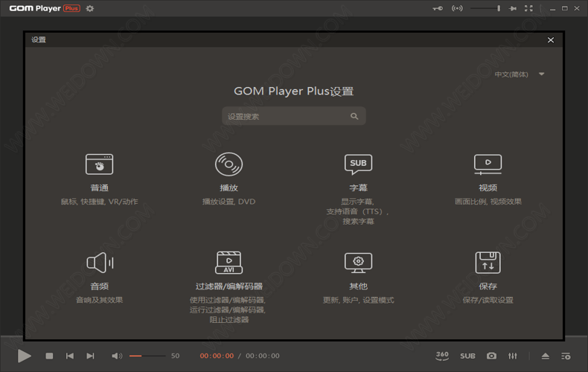
Task: Click the 字幕 category title
Action: pyautogui.click(x=358, y=188)
